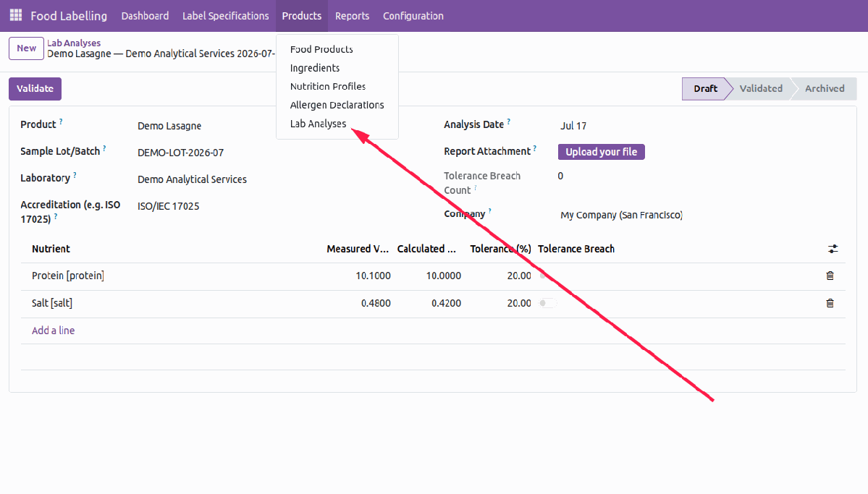The width and height of the screenshot is (868, 494).
Task: Sort by the Nutrient column header
Action: 51,249
